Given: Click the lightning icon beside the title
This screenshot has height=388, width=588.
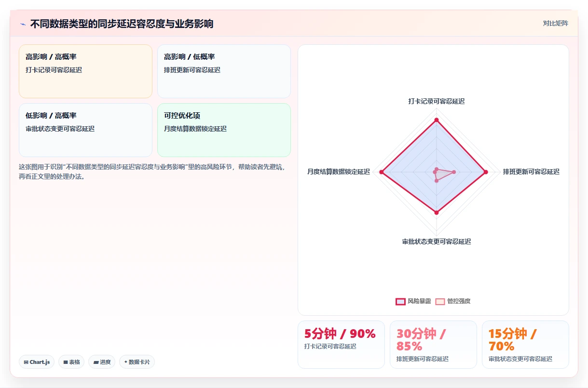Looking at the screenshot, I should 23,24.
